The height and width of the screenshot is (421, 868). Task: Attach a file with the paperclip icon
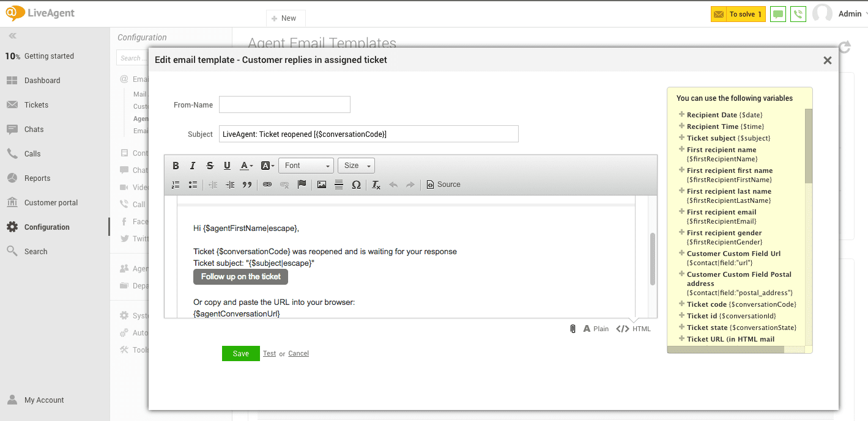[x=573, y=328]
